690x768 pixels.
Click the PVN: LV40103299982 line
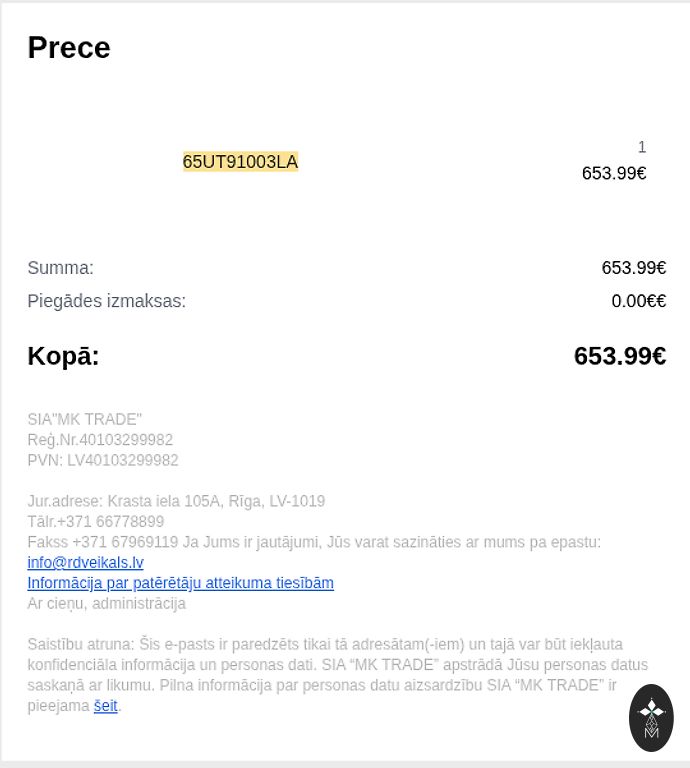[x=103, y=460]
